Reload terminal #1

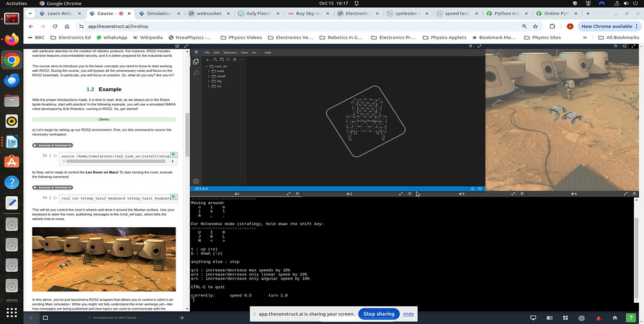click(x=297, y=193)
